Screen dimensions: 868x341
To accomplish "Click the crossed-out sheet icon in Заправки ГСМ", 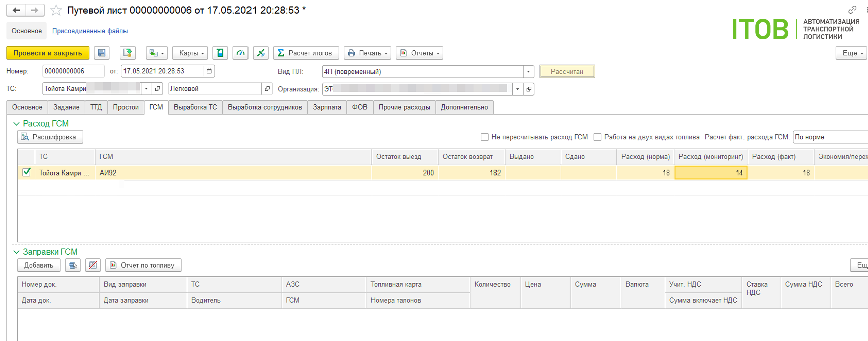I will coord(93,265).
